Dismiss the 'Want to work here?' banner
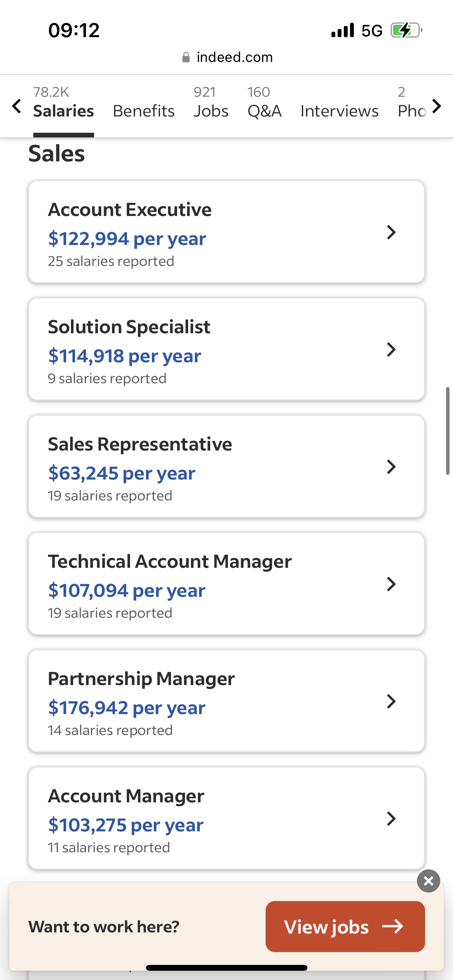 coord(428,881)
